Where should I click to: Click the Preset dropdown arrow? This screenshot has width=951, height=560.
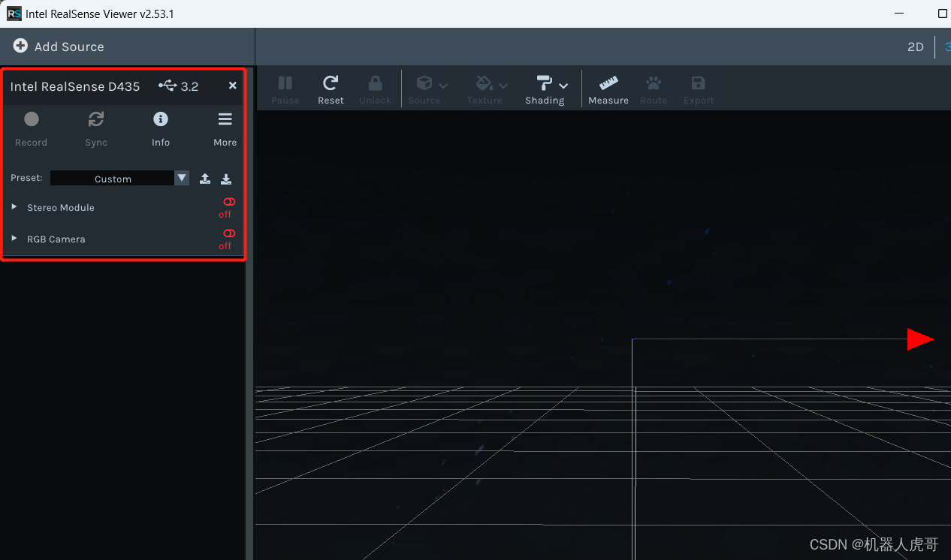(x=182, y=178)
